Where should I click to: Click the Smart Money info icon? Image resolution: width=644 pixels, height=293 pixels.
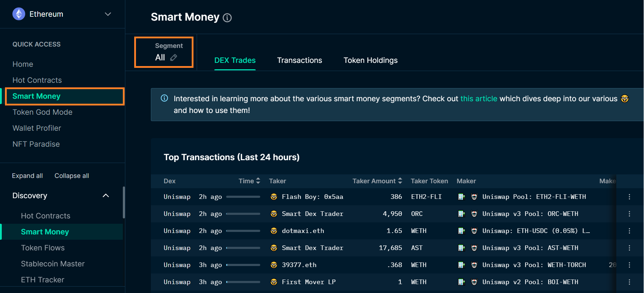227,18
